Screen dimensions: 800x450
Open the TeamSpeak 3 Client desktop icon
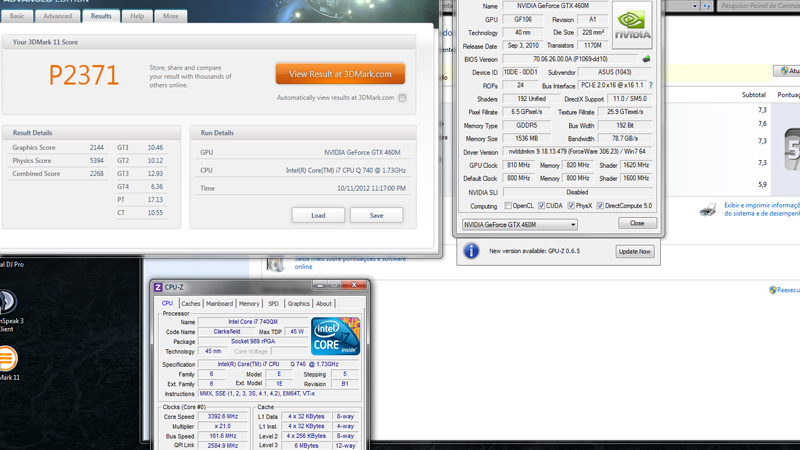point(7,302)
